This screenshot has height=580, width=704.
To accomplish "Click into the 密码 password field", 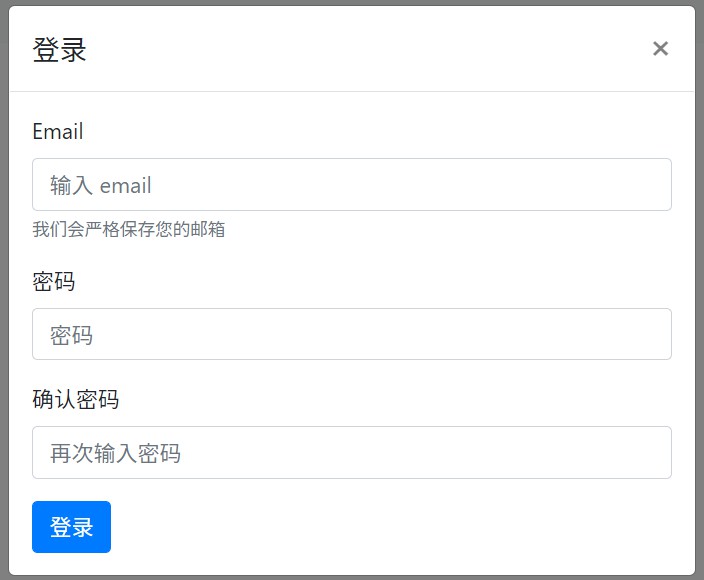I will click(351, 334).
